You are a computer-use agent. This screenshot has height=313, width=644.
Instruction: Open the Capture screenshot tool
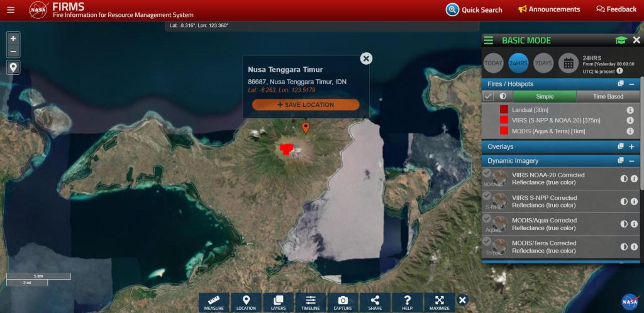(x=343, y=302)
